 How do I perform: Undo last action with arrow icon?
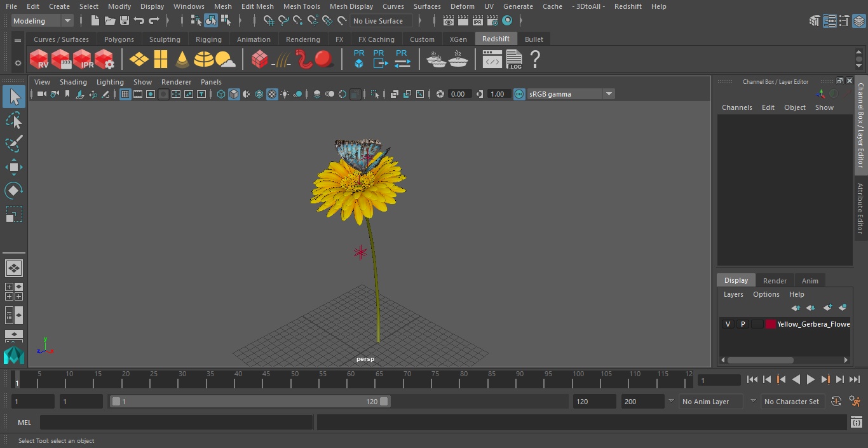[x=139, y=21]
